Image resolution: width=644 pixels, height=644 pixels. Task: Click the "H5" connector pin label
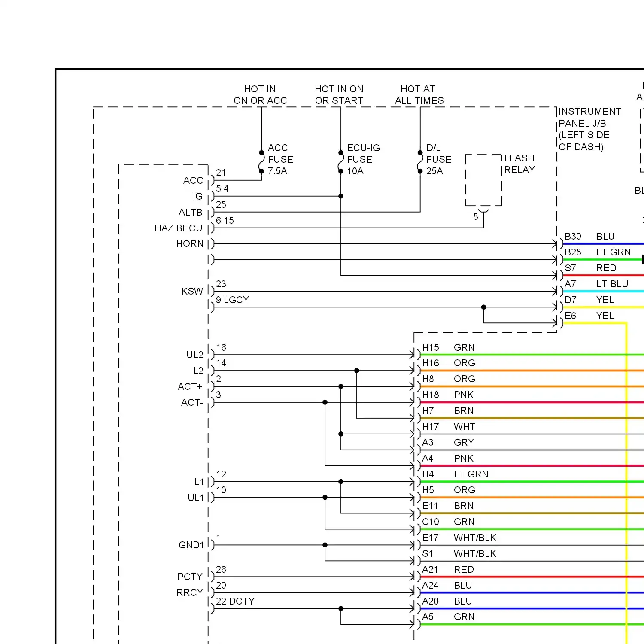428,490
